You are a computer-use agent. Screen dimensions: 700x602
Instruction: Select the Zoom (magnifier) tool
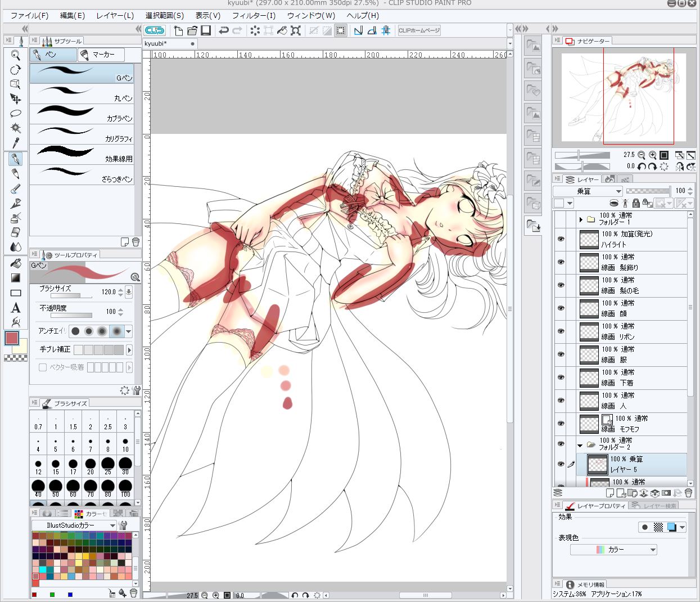[x=16, y=55]
